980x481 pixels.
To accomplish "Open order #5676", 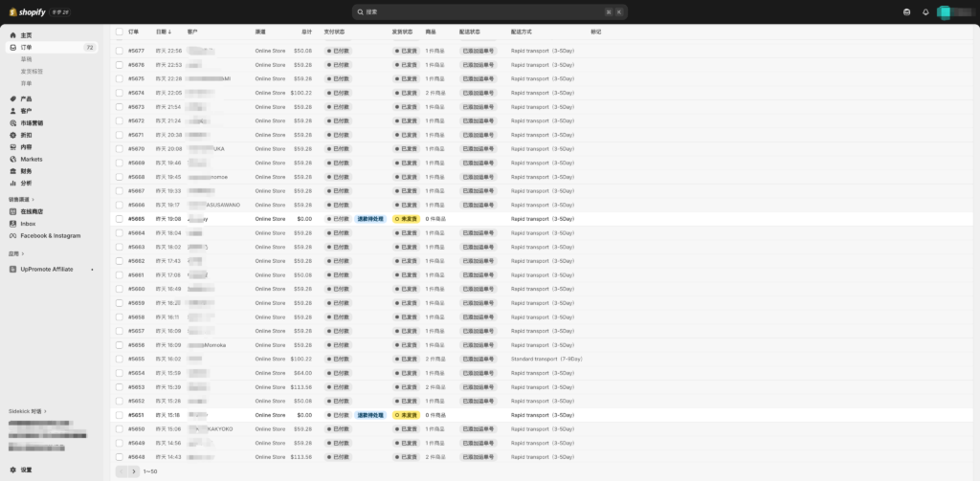I will point(136,65).
